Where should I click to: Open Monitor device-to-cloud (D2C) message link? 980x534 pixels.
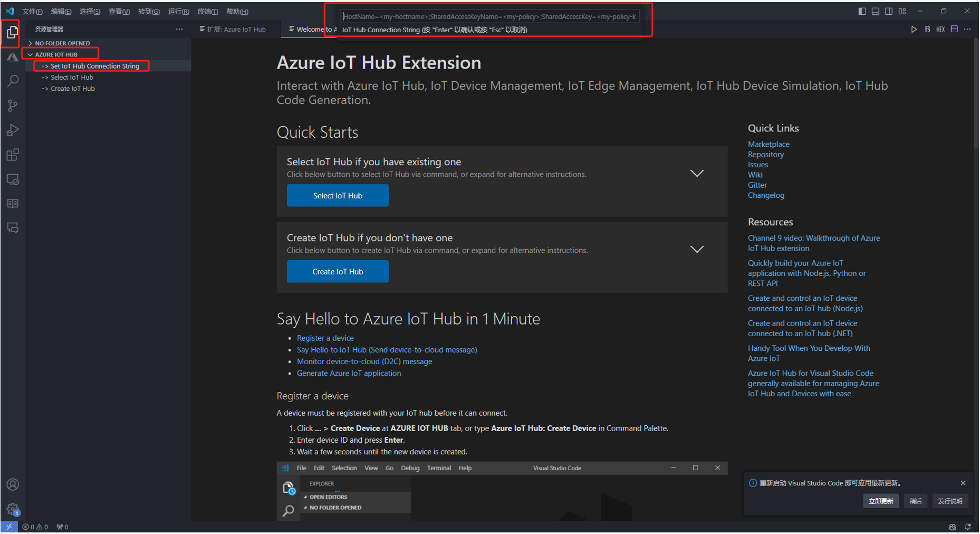tap(364, 361)
